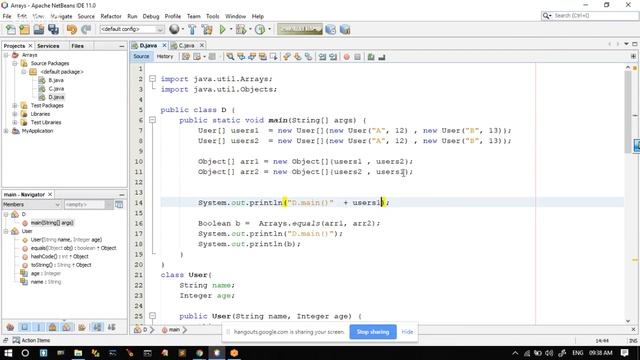Open the Debug menu

tap(151, 16)
